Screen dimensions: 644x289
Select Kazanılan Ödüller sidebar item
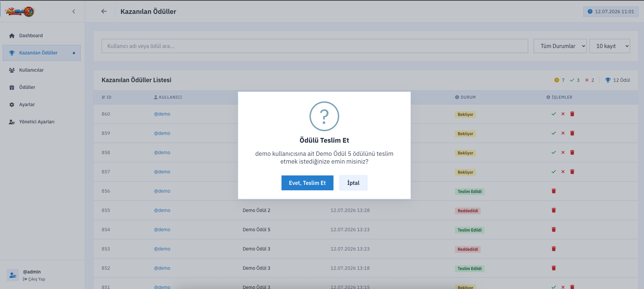(x=42, y=53)
